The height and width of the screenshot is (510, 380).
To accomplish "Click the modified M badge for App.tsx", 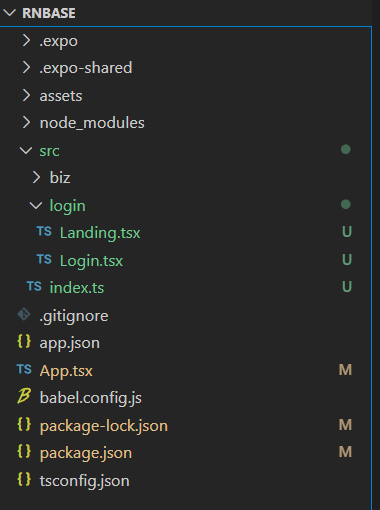I will click(345, 370).
